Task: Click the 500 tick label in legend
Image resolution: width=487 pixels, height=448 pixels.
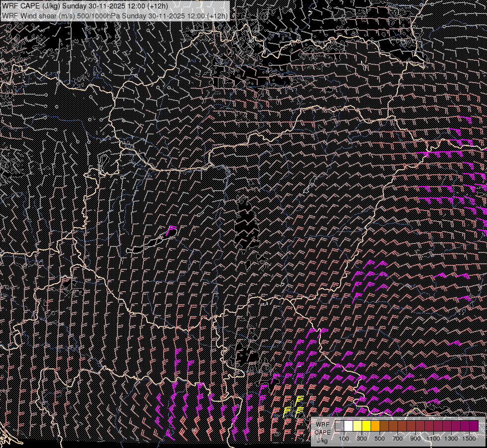Action: click(x=380, y=439)
